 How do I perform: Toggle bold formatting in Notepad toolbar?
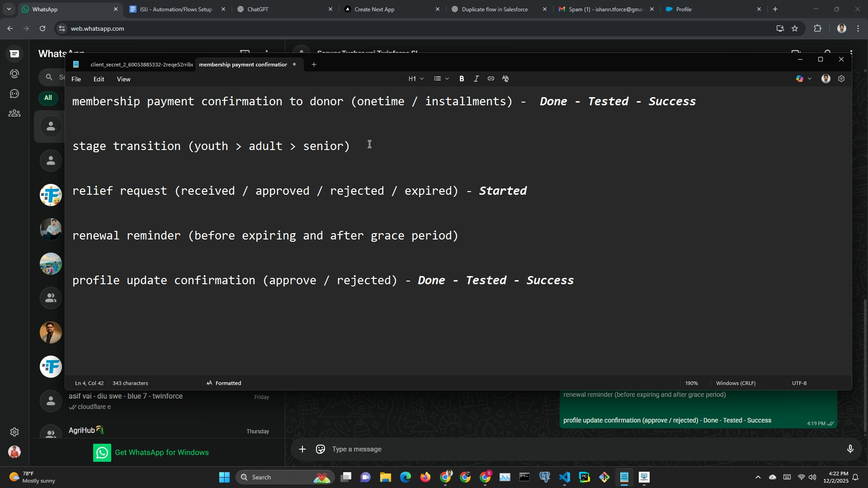[x=462, y=79]
